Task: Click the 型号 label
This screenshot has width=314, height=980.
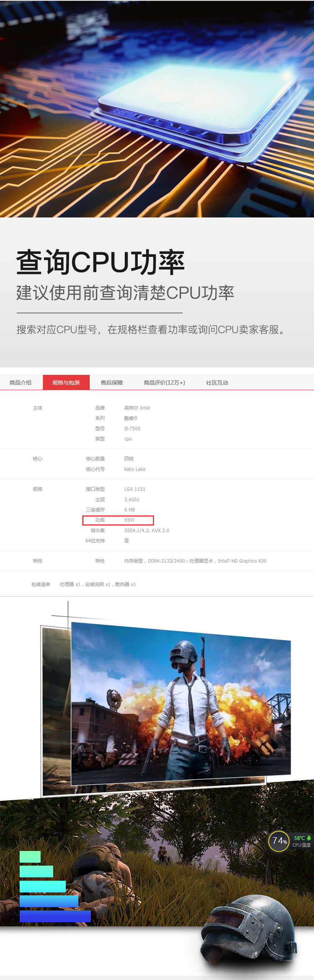Action: (x=100, y=429)
